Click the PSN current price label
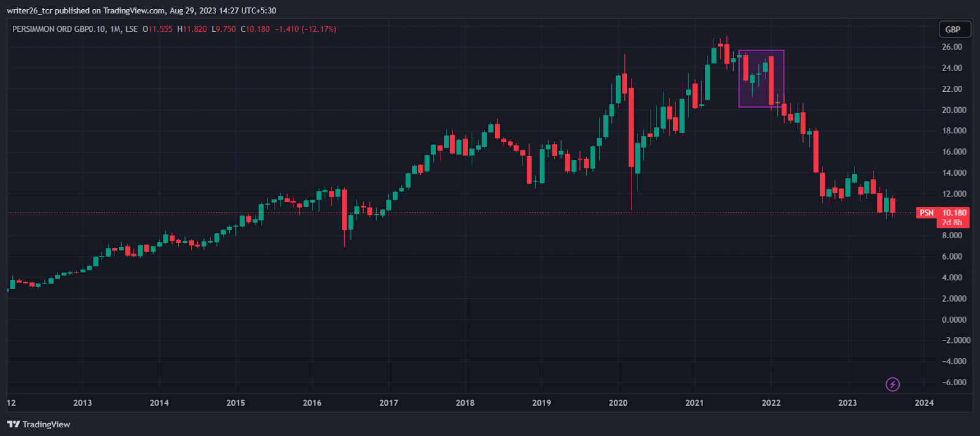 click(x=927, y=212)
